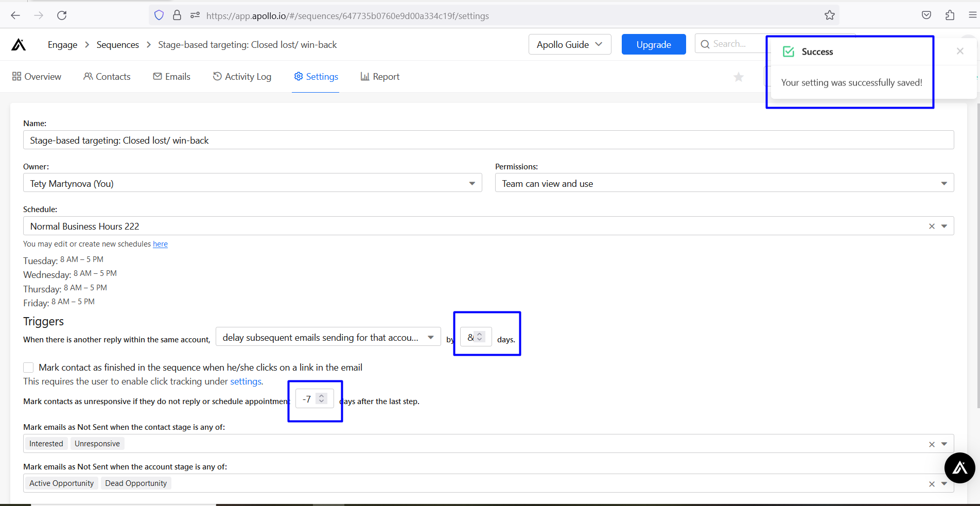Click the site permissions icon in the address bar
980x506 pixels.
195,15
